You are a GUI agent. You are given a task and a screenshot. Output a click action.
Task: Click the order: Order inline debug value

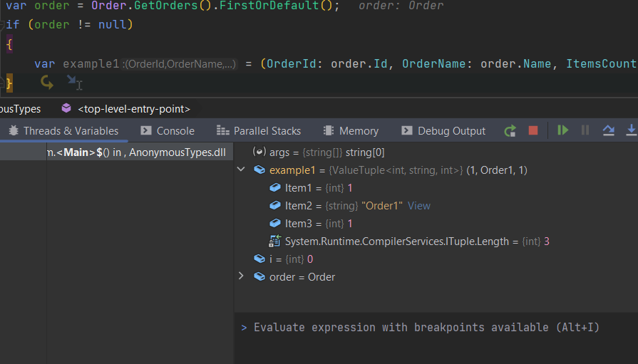tap(401, 6)
